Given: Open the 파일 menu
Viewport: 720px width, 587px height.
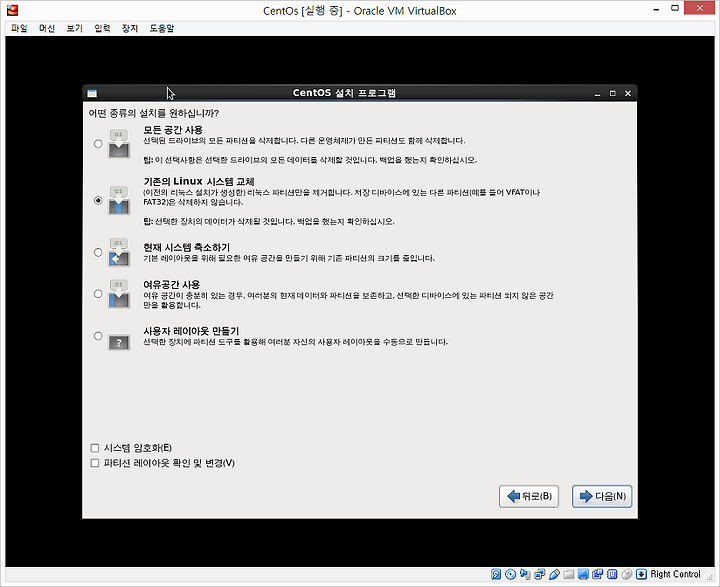Looking at the screenshot, I should [19, 28].
